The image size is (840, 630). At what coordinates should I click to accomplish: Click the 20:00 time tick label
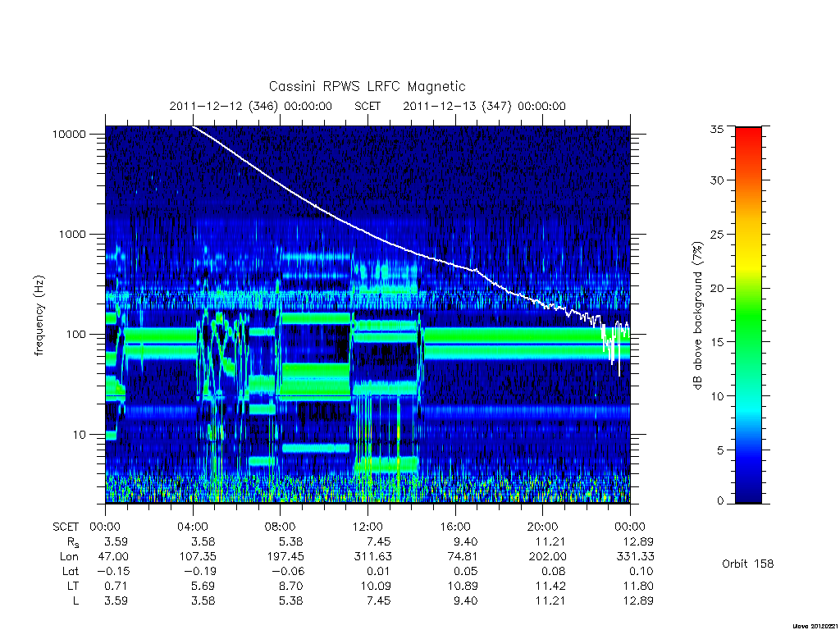[x=543, y=527]
